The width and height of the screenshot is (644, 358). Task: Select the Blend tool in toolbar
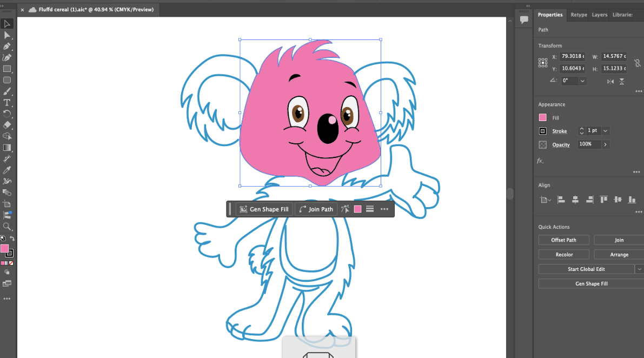(x=7, y=192)
